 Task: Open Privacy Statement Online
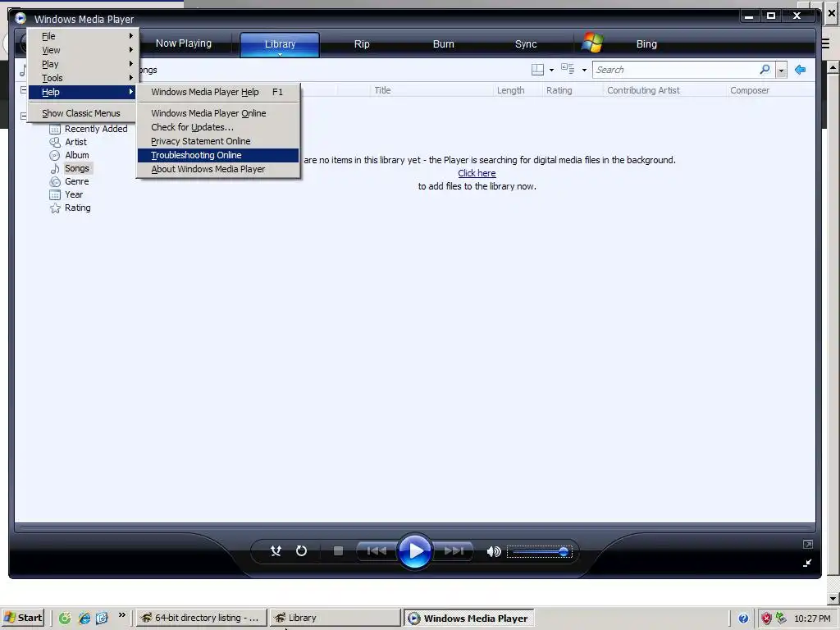218,141
